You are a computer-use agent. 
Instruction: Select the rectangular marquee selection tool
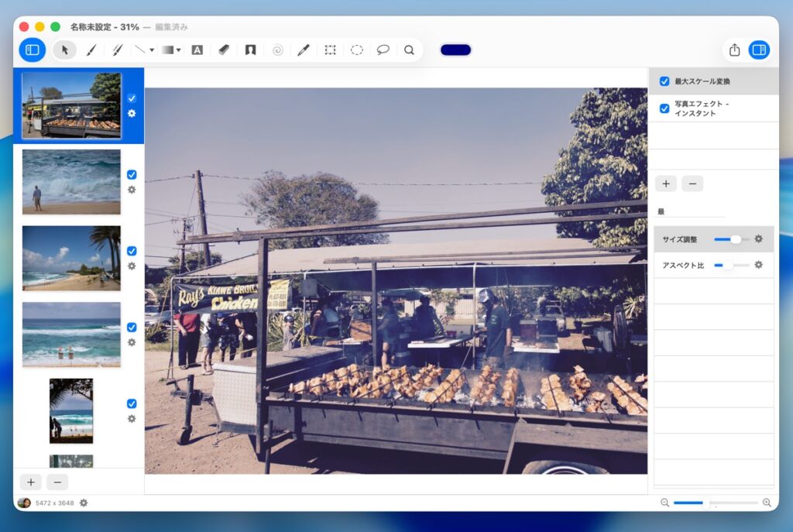[x=330, y=50]
